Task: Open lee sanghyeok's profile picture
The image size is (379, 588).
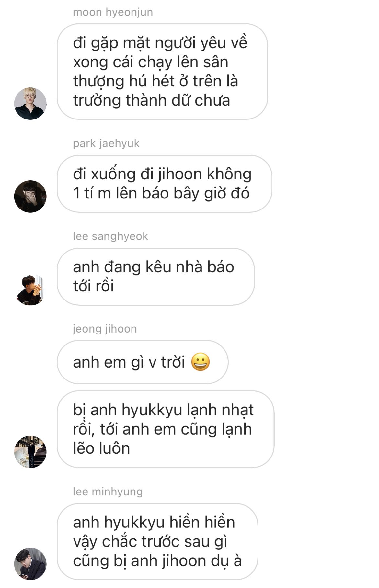Action: click(x=30, y=289)
